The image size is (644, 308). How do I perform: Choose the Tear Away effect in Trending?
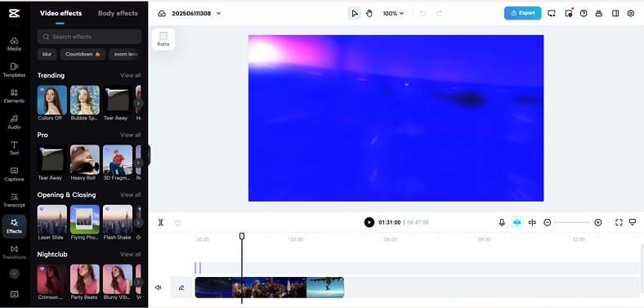(x=118, y=100)
